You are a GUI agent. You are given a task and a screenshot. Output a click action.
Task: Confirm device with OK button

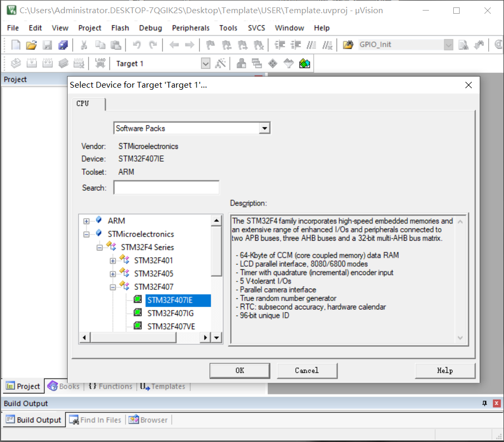[x=240, y=371]
